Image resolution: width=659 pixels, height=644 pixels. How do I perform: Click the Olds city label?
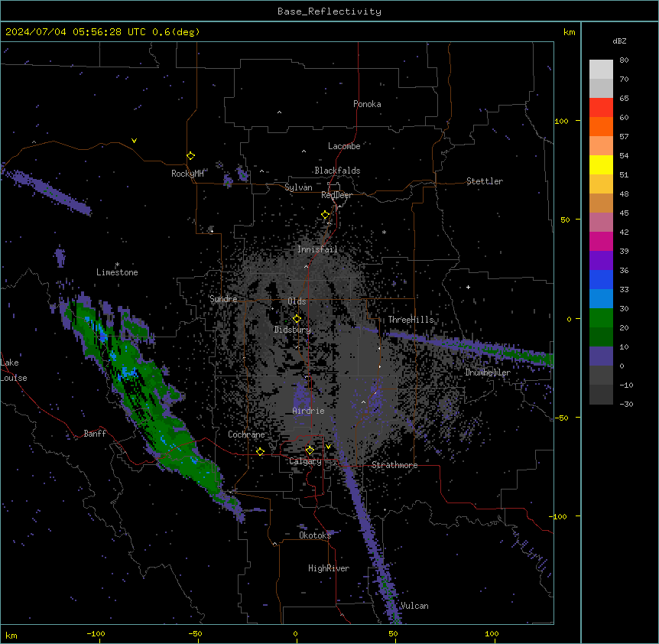pyautogui.click(x=297, y=301)
